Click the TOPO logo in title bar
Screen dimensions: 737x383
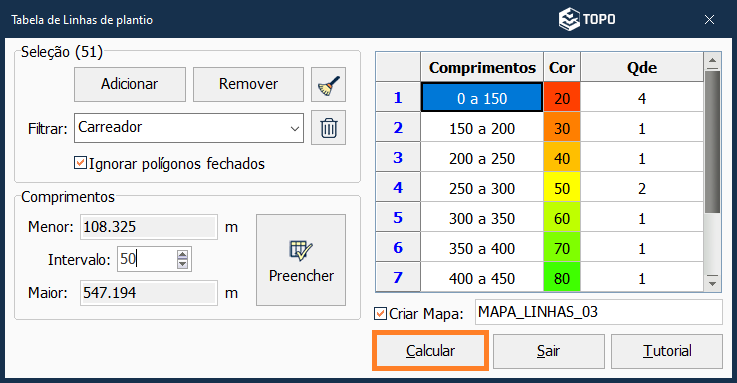click(587, 19)
